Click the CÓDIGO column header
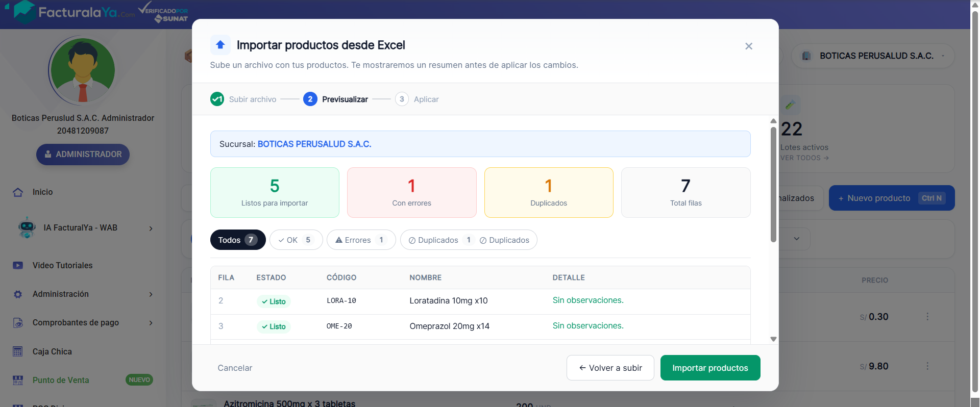 click(x=341, y=277)
